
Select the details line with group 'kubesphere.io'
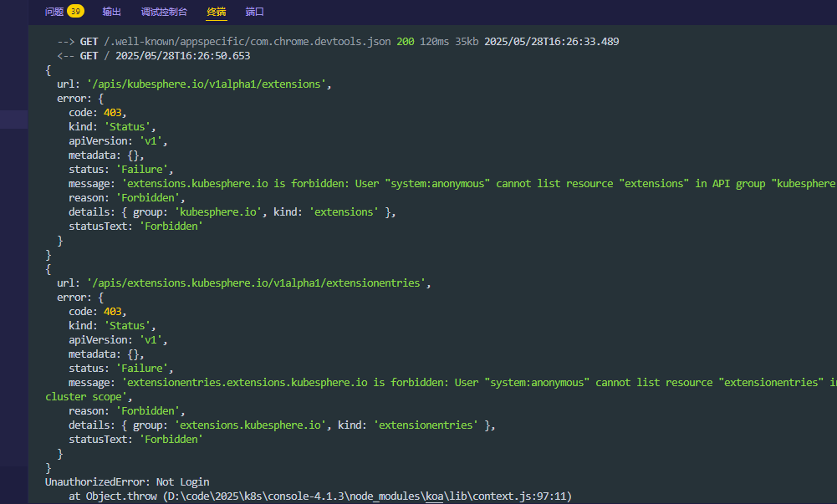coord(232,212)
